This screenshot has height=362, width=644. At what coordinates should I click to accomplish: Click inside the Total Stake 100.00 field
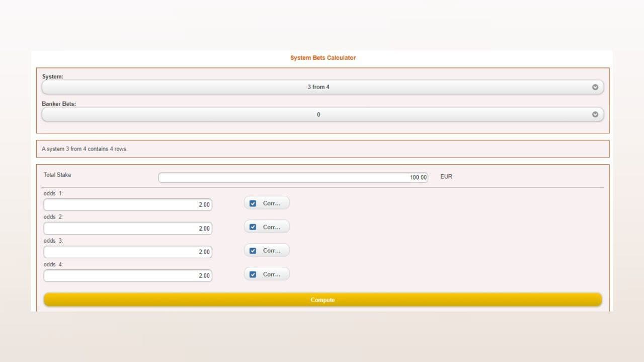[x=293, y=177]
